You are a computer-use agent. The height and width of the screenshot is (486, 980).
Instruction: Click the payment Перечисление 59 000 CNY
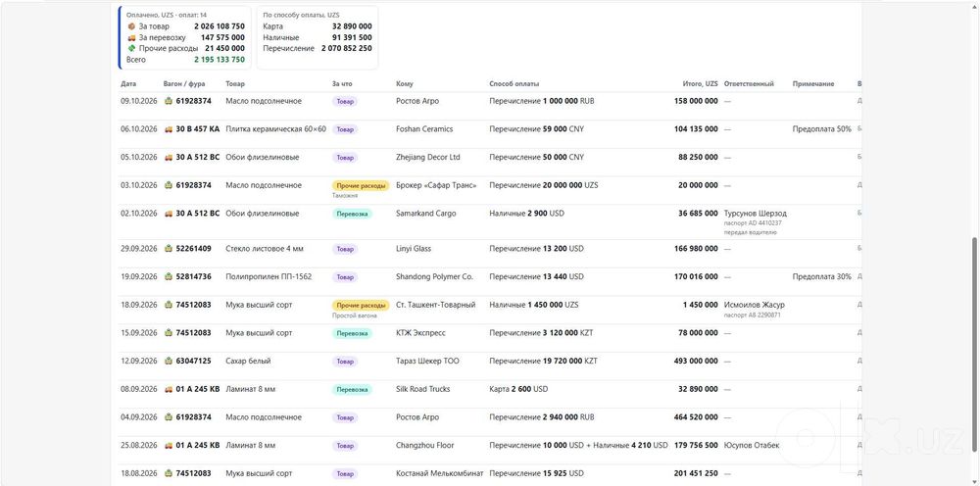(x=536, y=129)
